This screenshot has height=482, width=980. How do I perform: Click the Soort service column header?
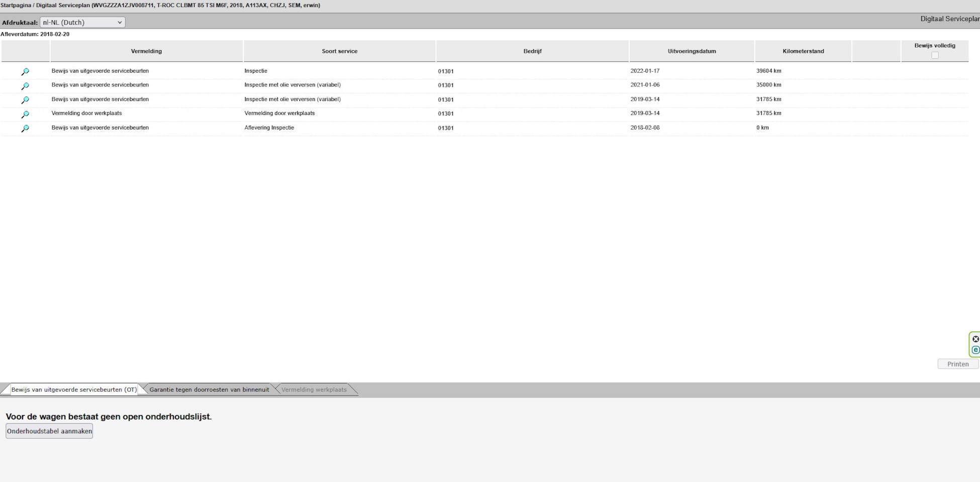click(339, 51)
